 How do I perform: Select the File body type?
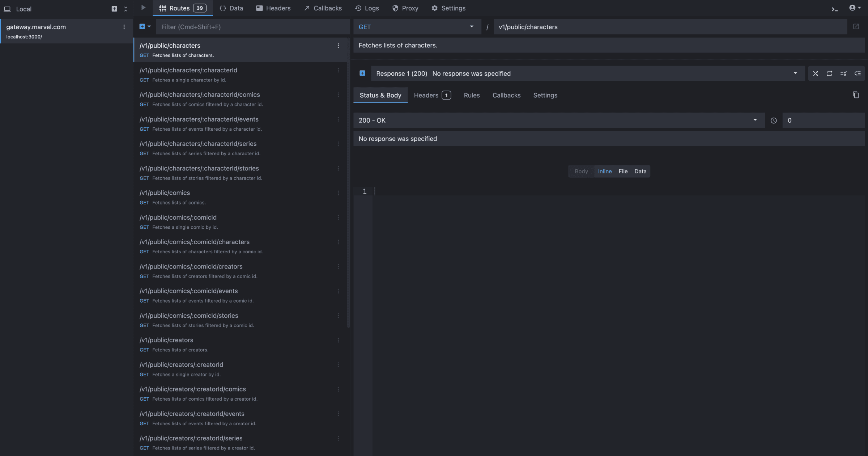pos(623,171)
